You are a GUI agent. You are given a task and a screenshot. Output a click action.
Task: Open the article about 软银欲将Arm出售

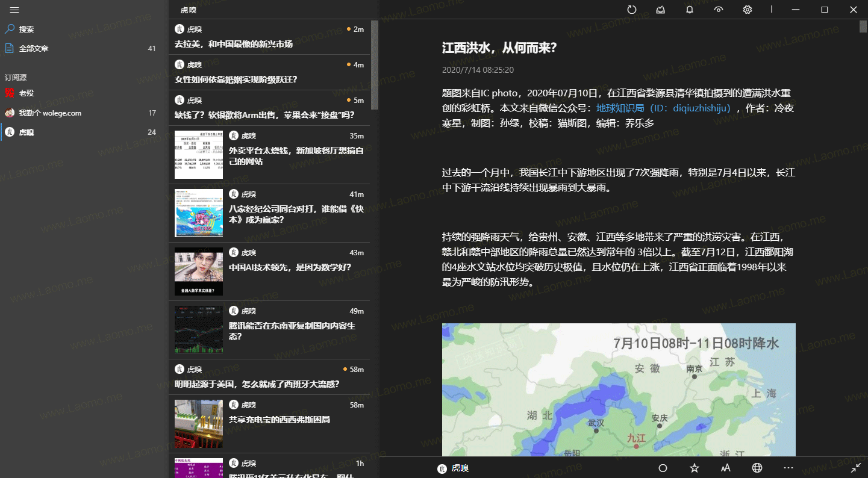point(269,108)
